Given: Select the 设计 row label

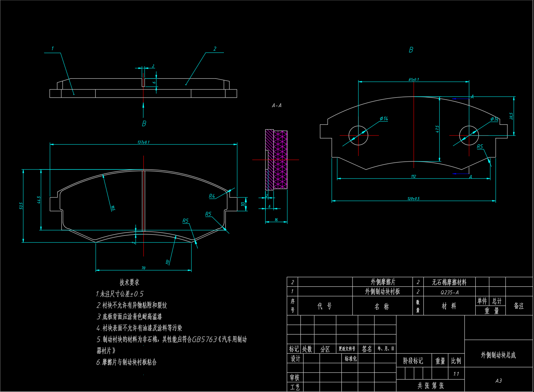Looking at the screenshot, I should point(295,359).
